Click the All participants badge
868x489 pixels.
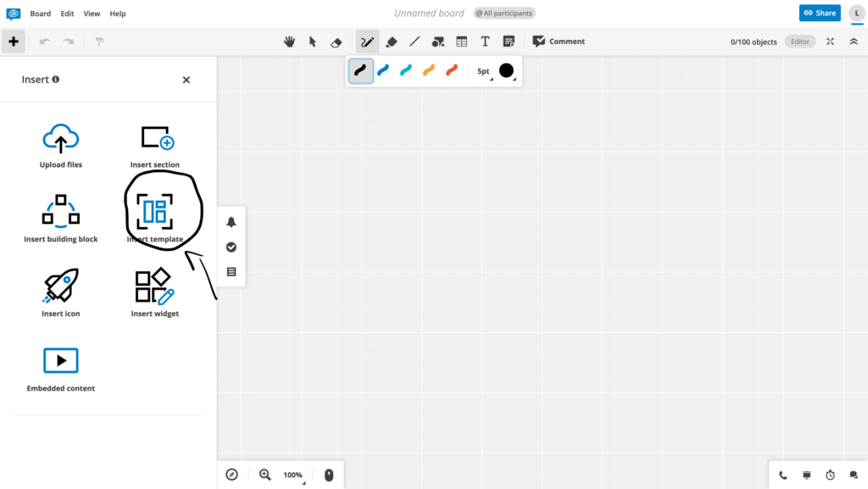coord(504,14)
